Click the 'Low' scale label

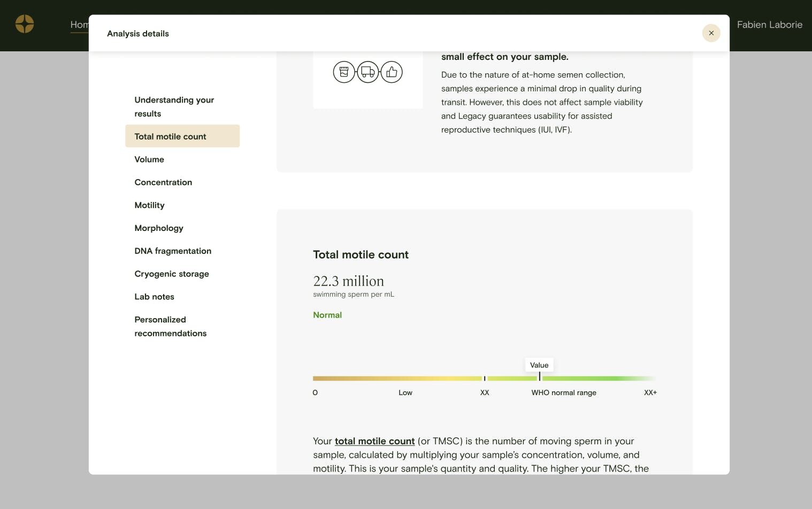[405, 393]
